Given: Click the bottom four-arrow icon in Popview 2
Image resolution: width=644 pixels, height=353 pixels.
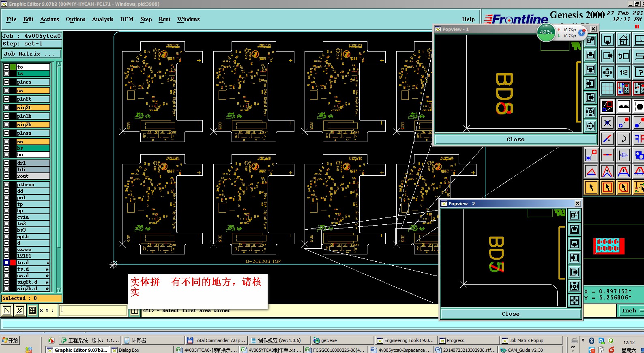Looking at the screenshot, I should (574, 301).
